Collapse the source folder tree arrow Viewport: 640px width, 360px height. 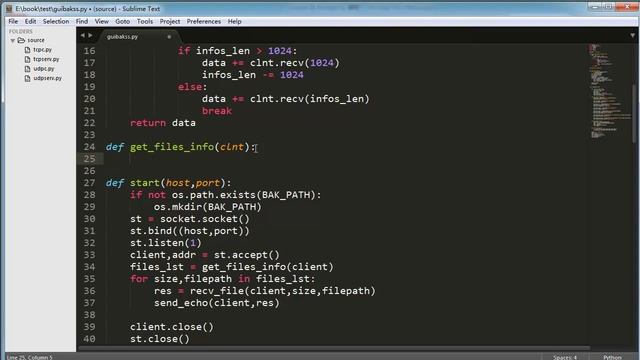click(x=13, y=40)
